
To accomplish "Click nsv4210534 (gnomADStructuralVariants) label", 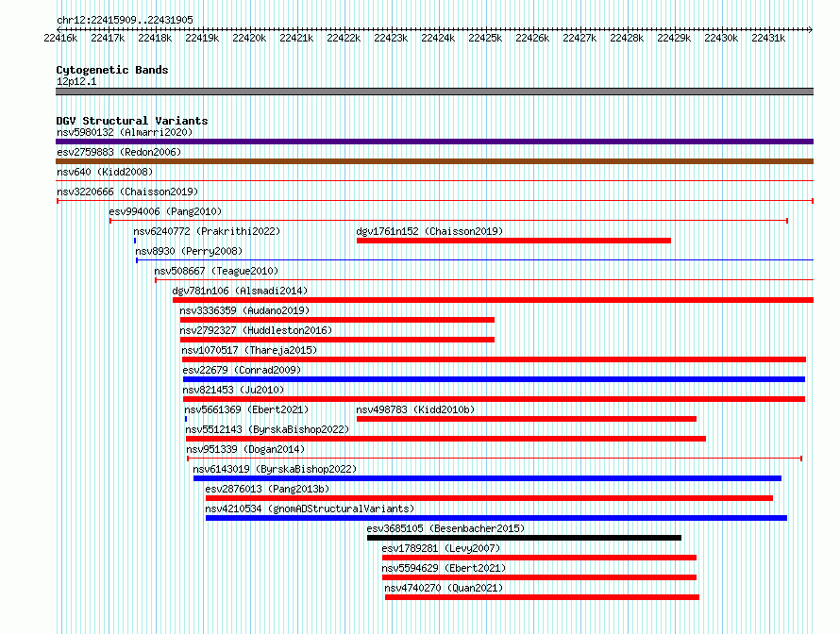I will 310,509.
